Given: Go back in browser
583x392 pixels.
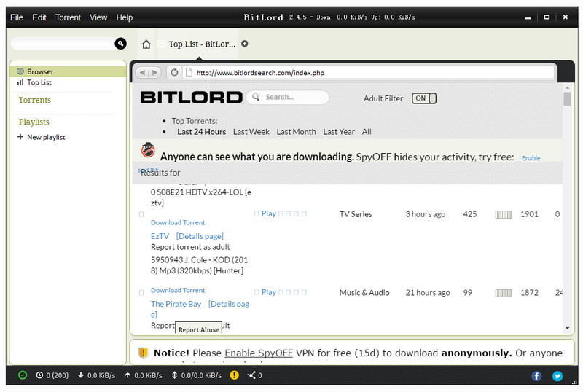Looking at the screenshot, I should point(142,72).
